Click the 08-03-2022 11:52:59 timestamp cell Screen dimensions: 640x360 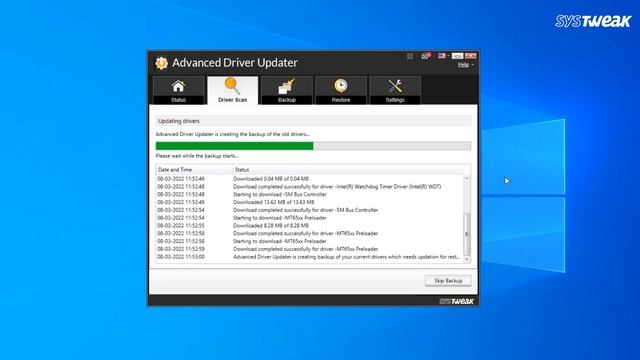coord(181,249)
